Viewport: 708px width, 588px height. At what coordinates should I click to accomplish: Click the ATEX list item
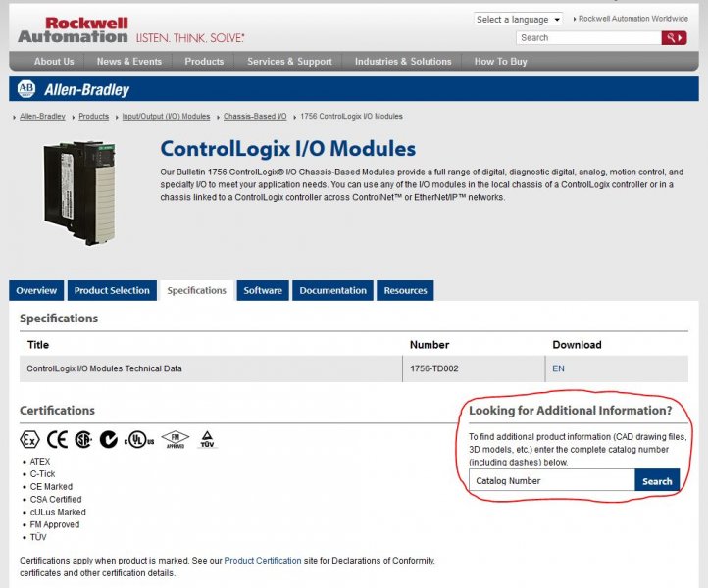pyautogui.click(x=40, y=462)
